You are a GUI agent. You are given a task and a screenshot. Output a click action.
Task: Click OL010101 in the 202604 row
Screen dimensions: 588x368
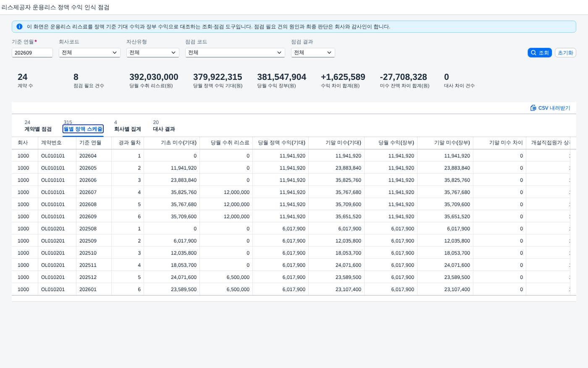click(x=53, y=156)
